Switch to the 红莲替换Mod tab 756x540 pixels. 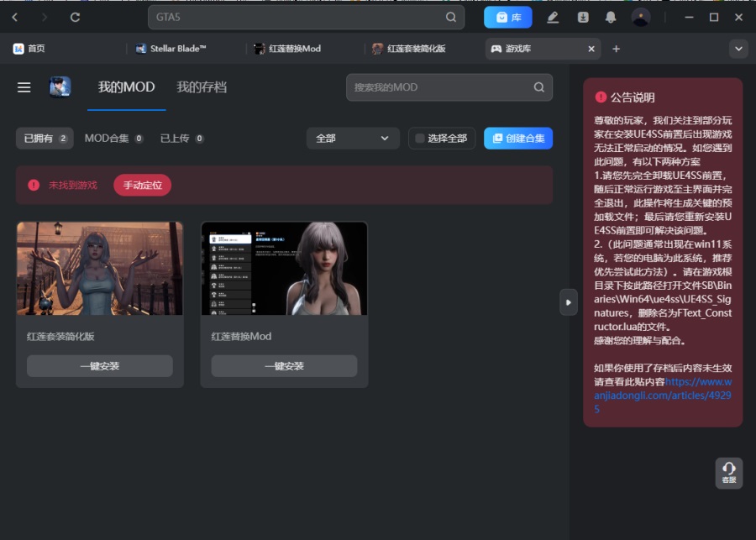click(287, 48)
